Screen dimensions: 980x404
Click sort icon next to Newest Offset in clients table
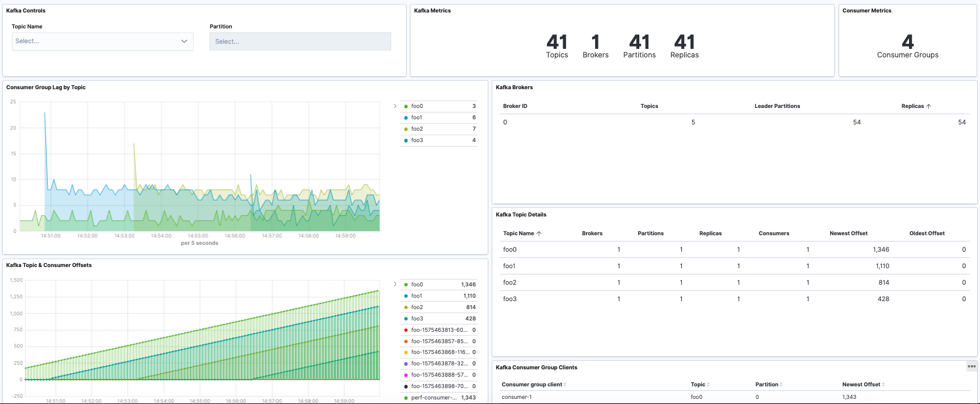point(883,385)
